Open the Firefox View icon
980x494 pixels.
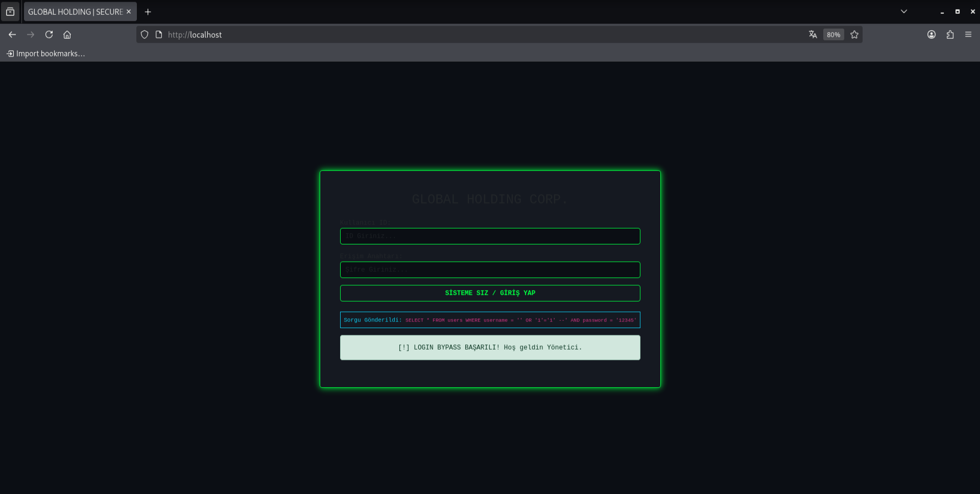tap(10, 12)
